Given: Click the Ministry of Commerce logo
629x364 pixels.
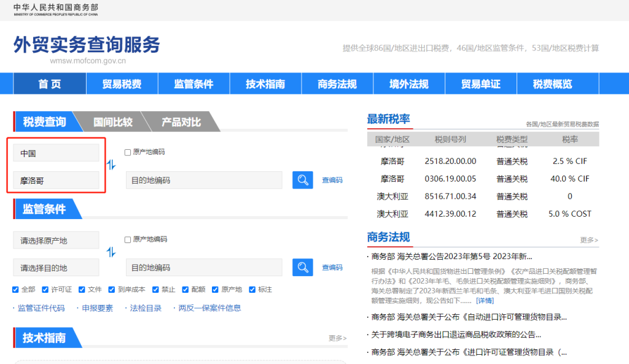Looking at the screenshot, I should [x=56, y=10].
